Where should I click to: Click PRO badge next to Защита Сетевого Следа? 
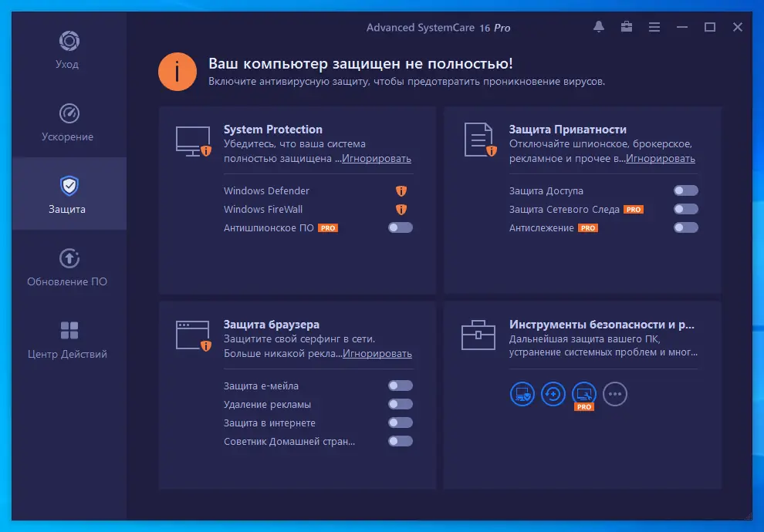pos(634,209)
